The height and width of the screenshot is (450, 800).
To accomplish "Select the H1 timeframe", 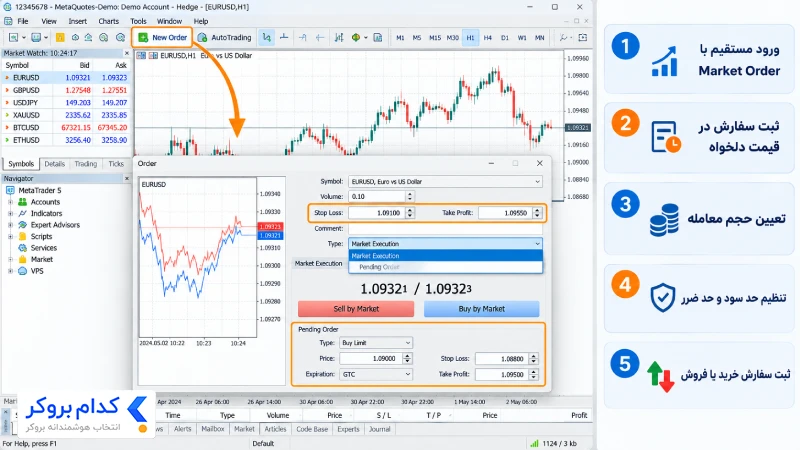I will coord(470,38).
